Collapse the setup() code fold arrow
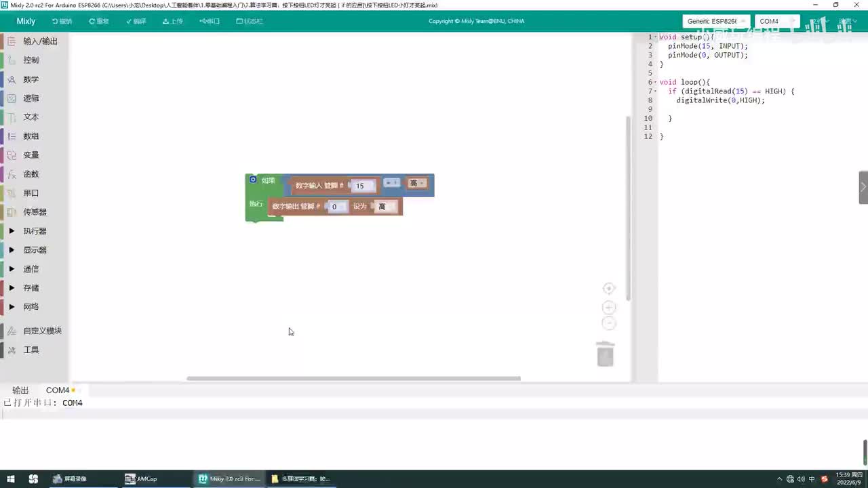868x488 pixels. click(x=655, y=37)
